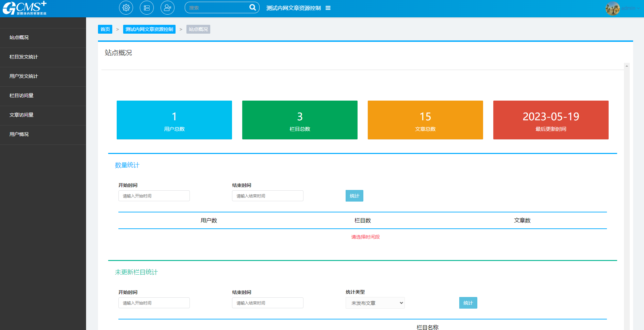Open the user management icon

click(167, 8)
